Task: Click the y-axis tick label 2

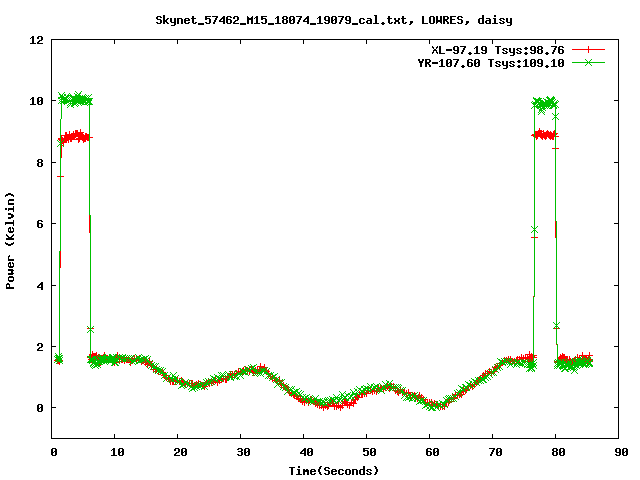Action: [40, 347]
